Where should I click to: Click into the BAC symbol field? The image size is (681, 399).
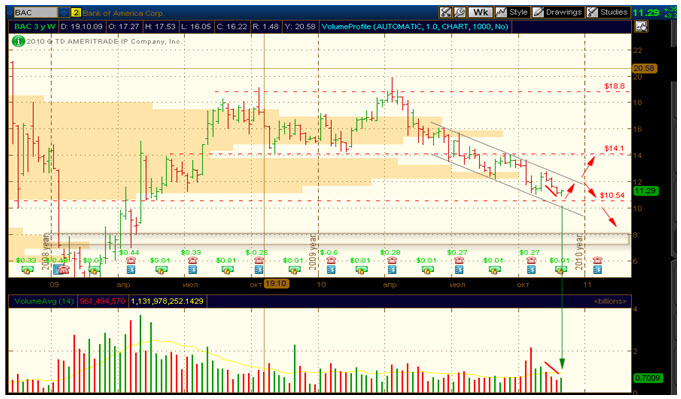35,13
